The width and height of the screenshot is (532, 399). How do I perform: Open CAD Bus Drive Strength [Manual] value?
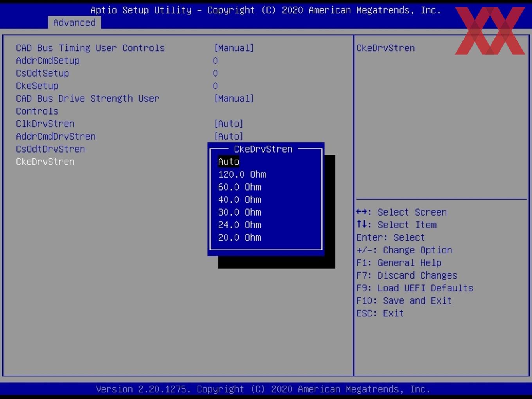234,99
